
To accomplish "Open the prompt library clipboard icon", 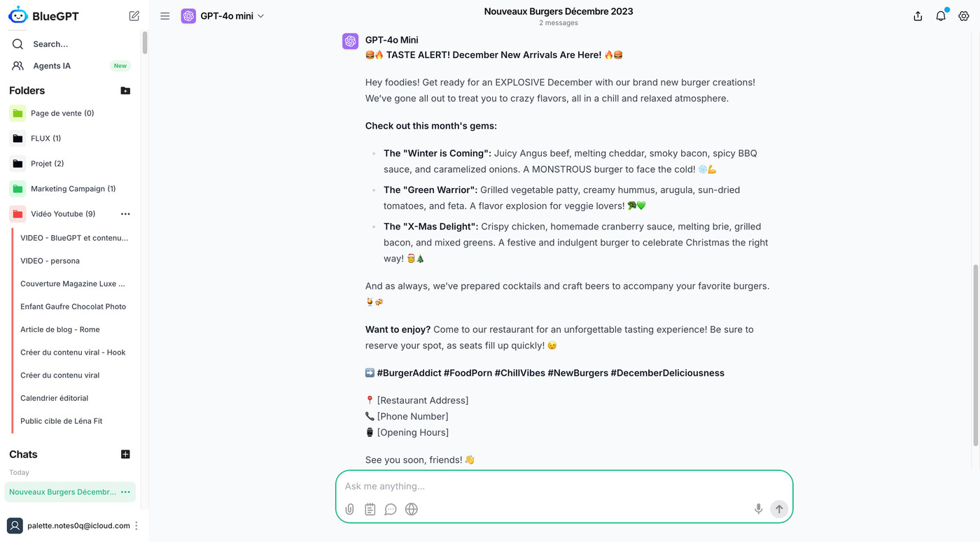I will coord(370,509).
